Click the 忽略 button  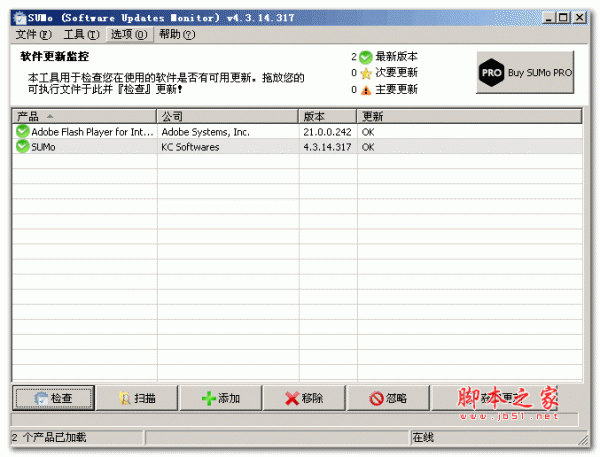pyautogui.click(x=388, y=398)
